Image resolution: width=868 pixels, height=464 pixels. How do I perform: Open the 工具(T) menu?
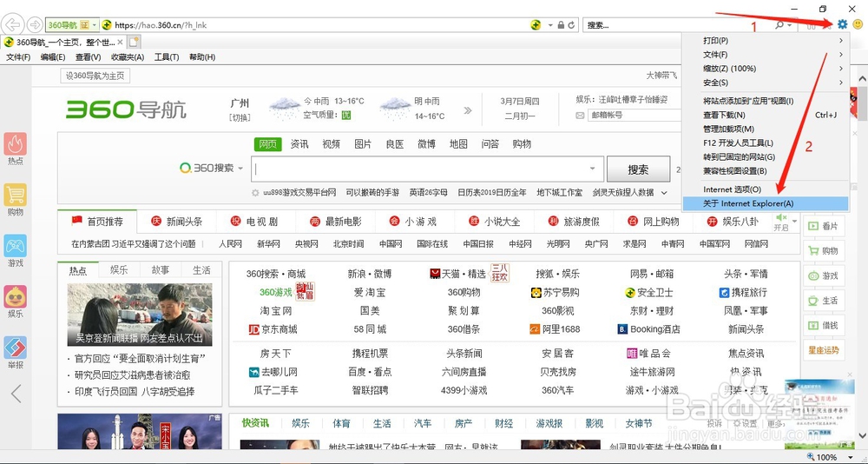167,57
